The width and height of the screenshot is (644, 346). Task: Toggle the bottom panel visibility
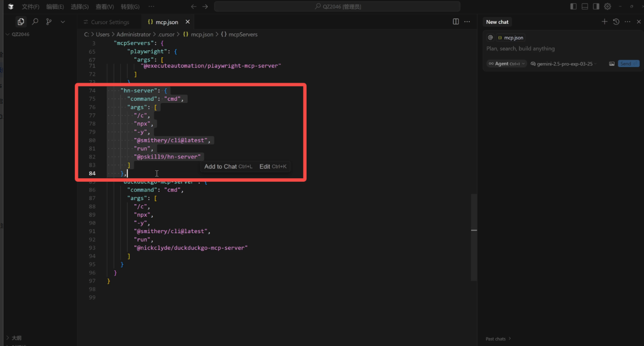[x=584, y=6]
